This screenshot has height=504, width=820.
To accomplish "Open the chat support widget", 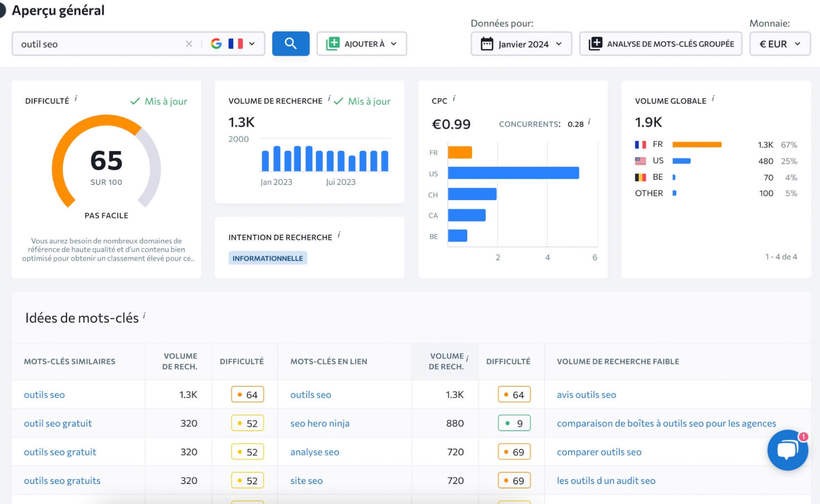I will 788,450.
